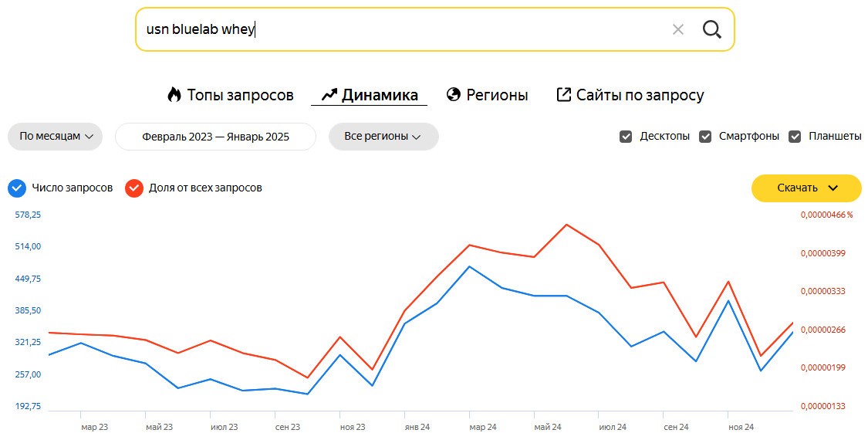
Task: Open the Скачать download dropdown
Action: (x=806, y=188)
